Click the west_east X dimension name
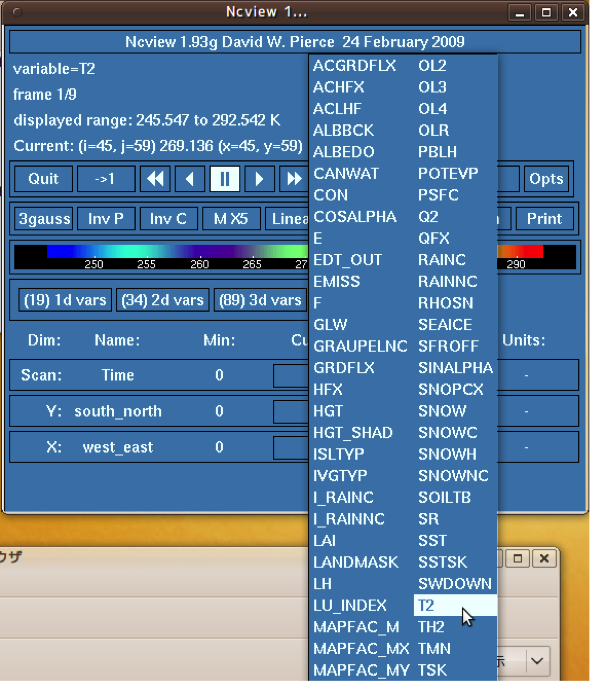The image size is (590, 681). [x=118, y=447]
